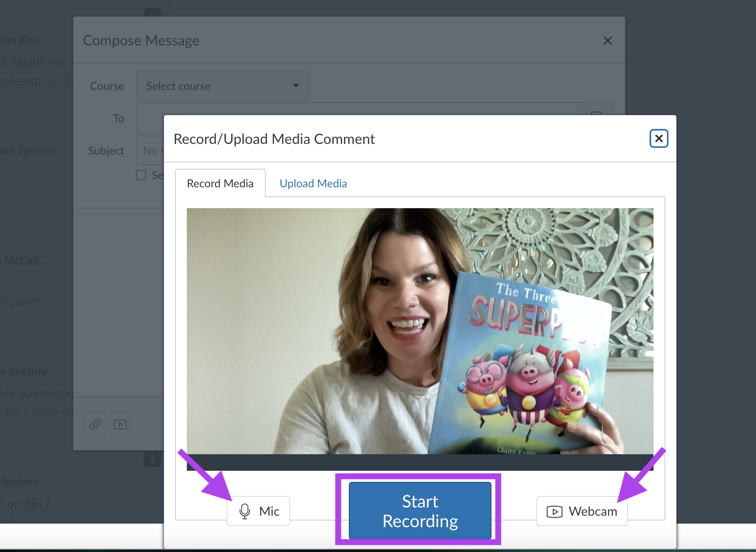Click the Start Recording button

pyautogui.click(x=420, y=511)
